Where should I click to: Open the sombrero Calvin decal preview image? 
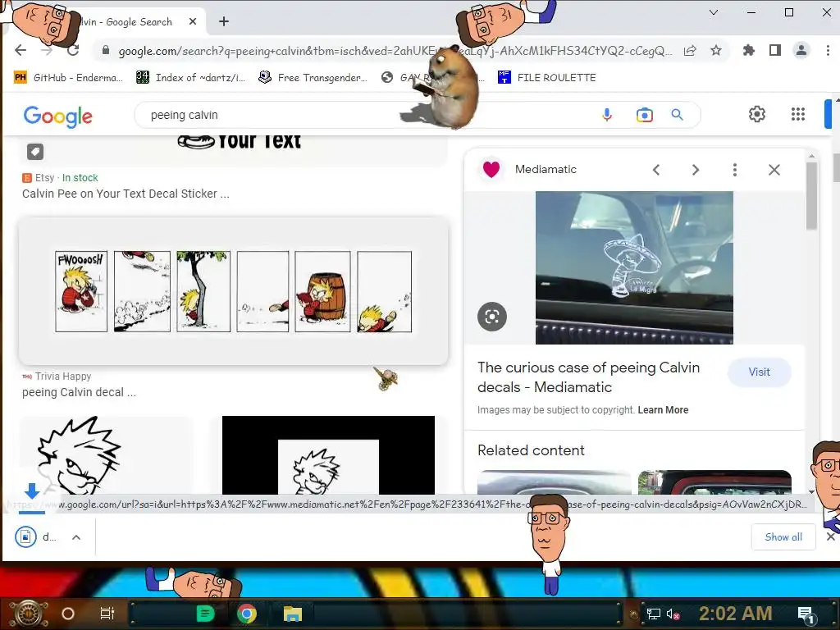(634, 267)
